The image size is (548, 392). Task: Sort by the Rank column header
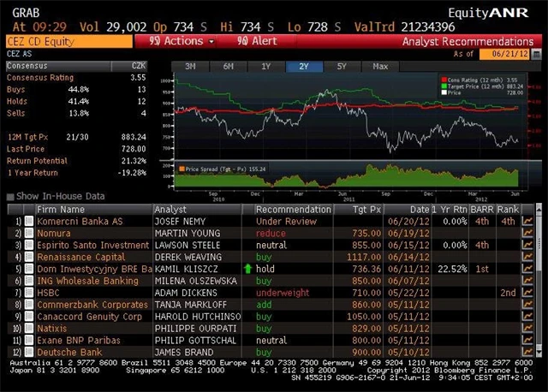(x=508, y=210)
